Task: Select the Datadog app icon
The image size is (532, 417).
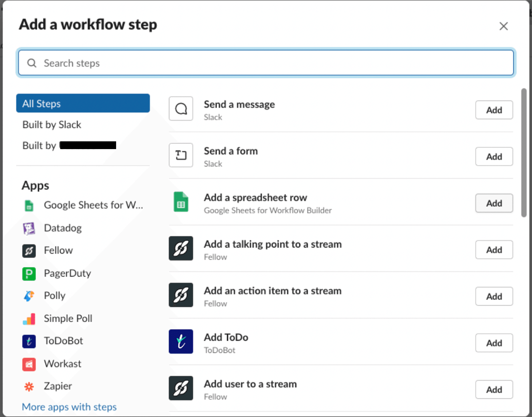Action: tap(29, 228)
